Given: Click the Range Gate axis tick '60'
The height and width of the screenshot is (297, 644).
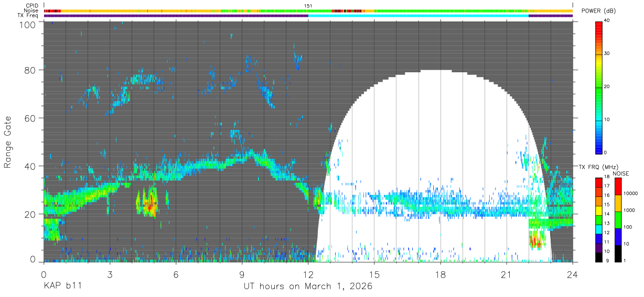Looking at the screenshot, I should click(30, 118).
